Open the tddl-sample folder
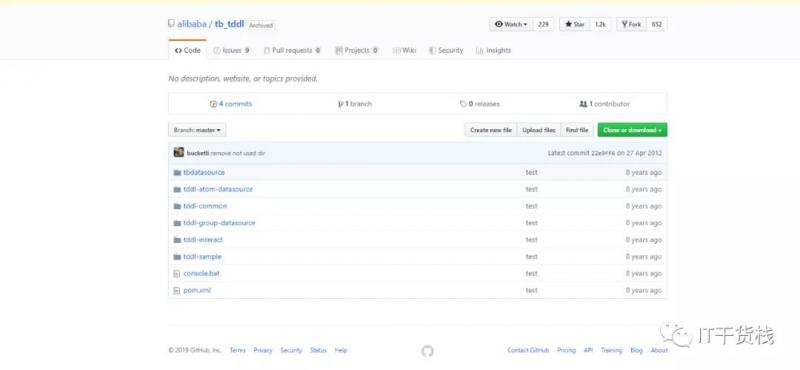Screen dimensions: 800x370 click(x=203, y=257)
